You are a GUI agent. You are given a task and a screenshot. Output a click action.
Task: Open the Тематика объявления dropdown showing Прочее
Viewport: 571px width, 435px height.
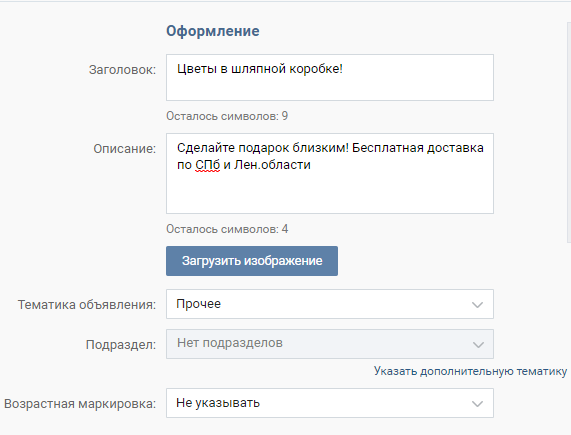(x=330, y=304)
